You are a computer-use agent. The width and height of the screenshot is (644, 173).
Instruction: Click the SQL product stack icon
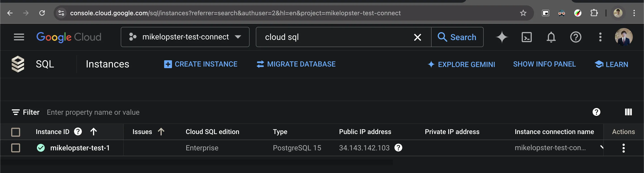[x=18, y=64]
